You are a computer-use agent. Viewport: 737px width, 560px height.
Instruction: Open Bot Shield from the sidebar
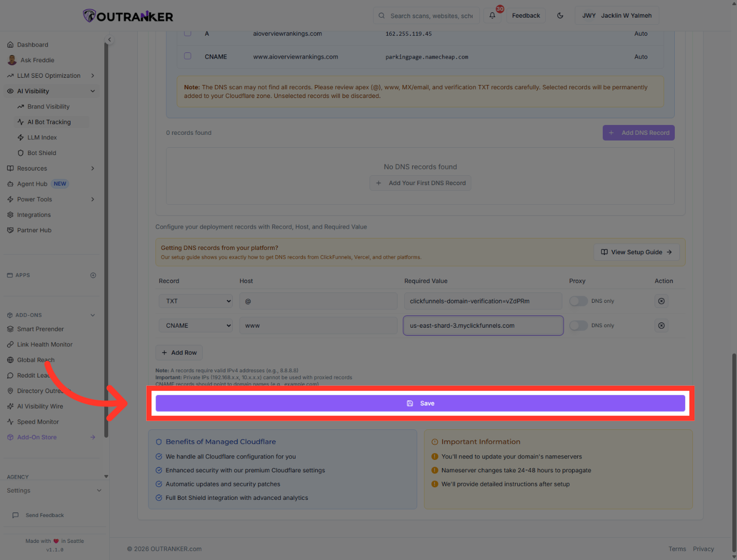tap(42, 152)
